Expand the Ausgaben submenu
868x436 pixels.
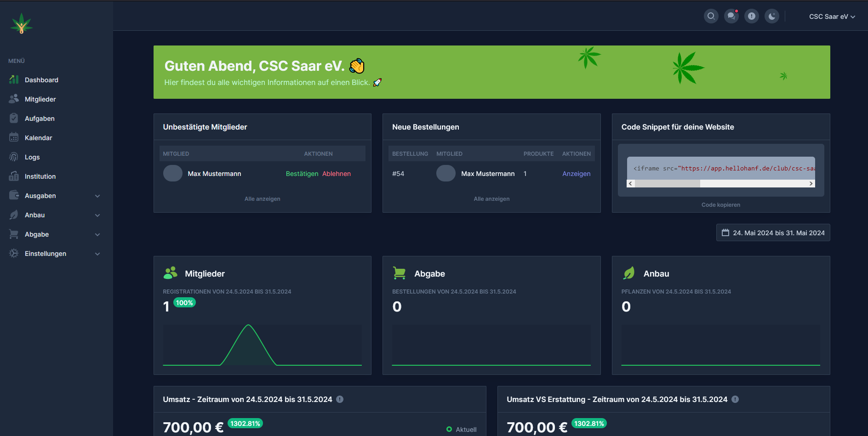coord(97,196)
